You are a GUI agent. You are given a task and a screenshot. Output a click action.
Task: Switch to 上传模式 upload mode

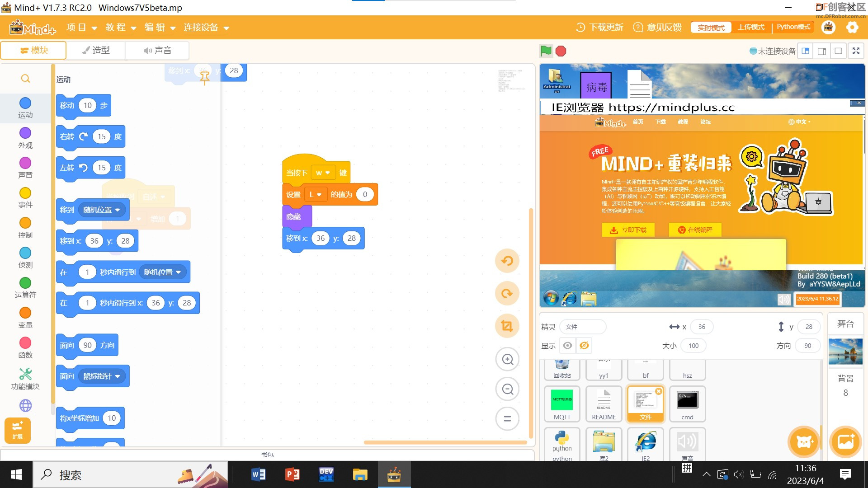[751, 27]
